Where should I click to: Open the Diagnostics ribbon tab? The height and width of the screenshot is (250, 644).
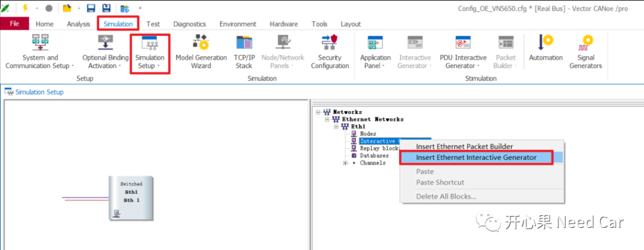(190, 24)
